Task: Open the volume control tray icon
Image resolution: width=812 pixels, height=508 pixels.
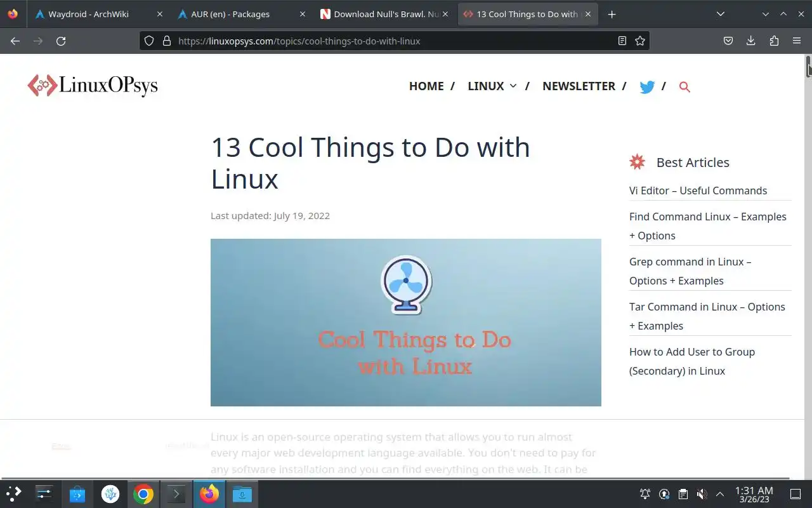Action: click(x=702, y=494)
